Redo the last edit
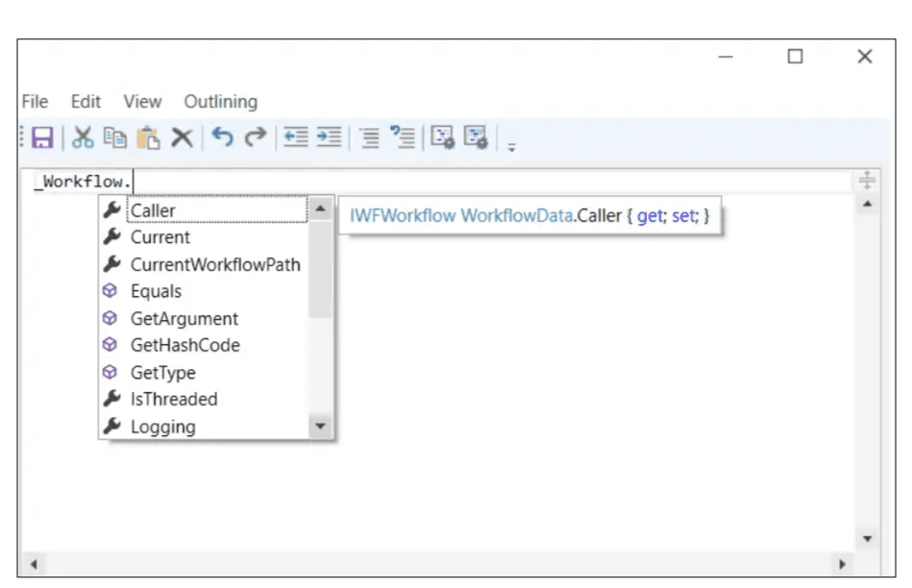 tap(255, 137)
